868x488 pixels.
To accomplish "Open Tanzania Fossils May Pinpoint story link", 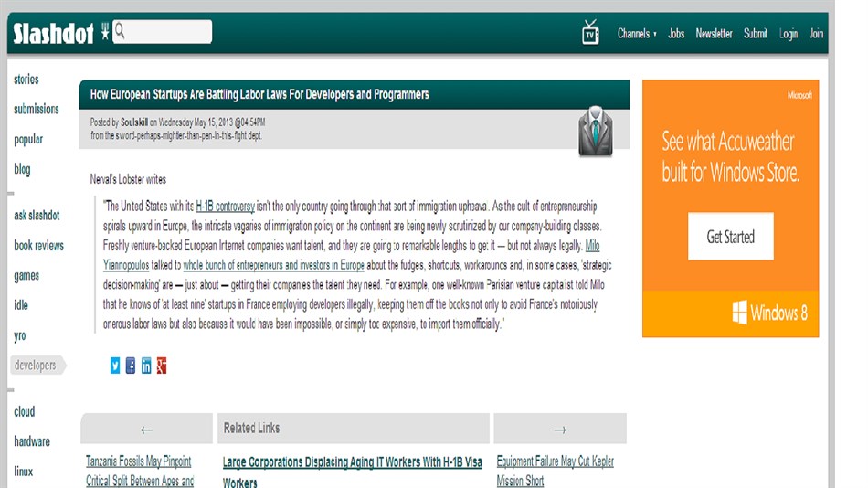I will tap(140, 462).
